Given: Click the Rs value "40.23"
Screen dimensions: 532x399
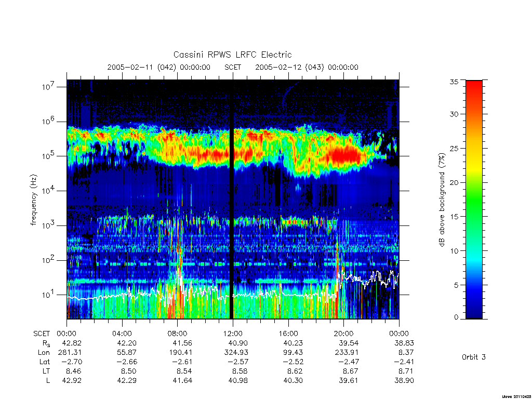Looking at the screenshot, I should click(x=293, y=343).
